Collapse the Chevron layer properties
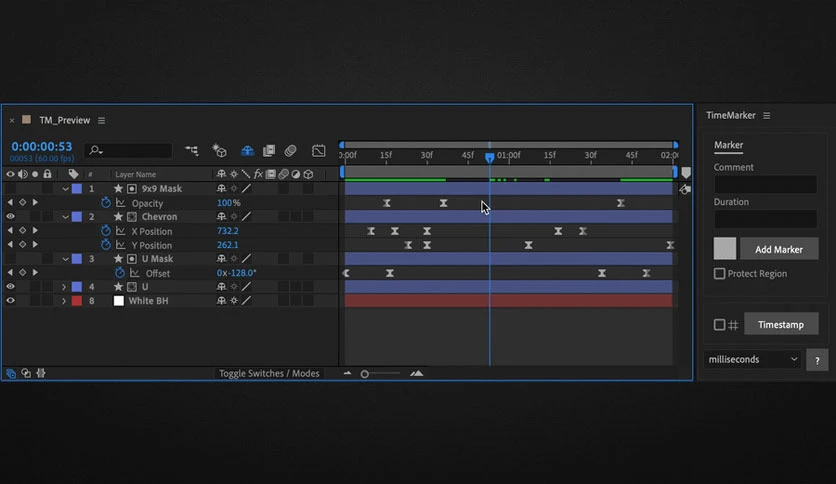 click(x=65, y=216)
